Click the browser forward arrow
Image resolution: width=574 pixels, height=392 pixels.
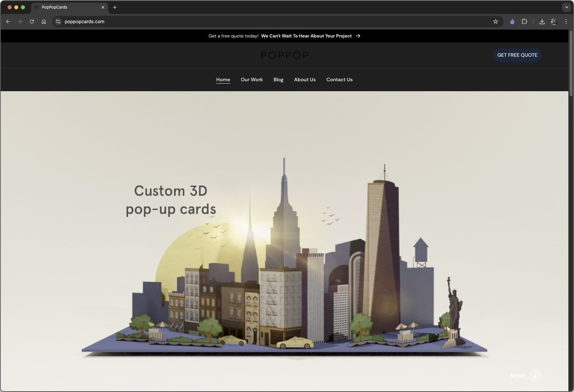tap(20, 22)
